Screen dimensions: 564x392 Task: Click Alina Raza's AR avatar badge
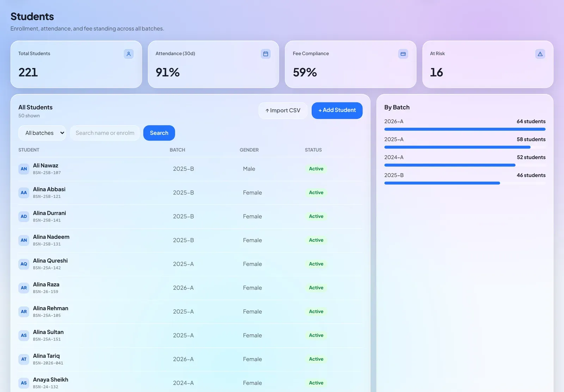(x=24, y=288)
